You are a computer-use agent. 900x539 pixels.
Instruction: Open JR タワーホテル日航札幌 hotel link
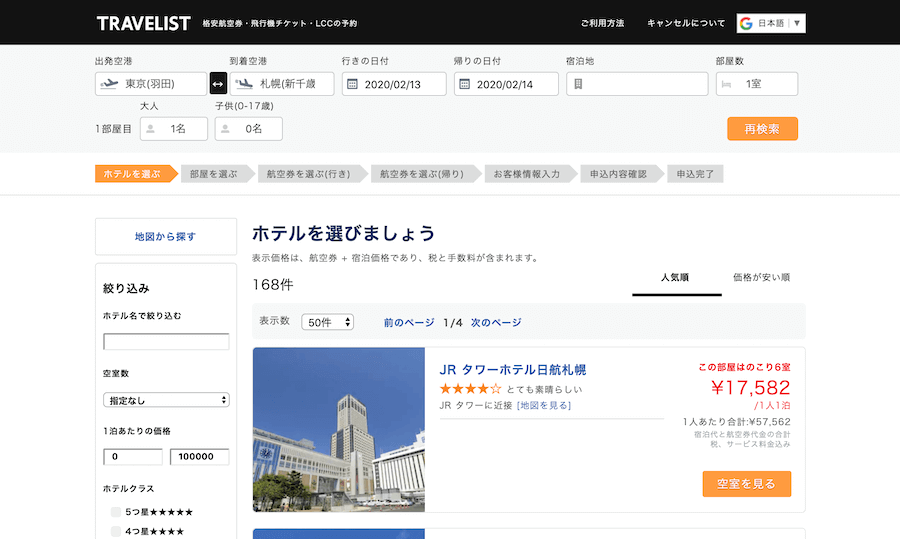(x=513, y=370)
